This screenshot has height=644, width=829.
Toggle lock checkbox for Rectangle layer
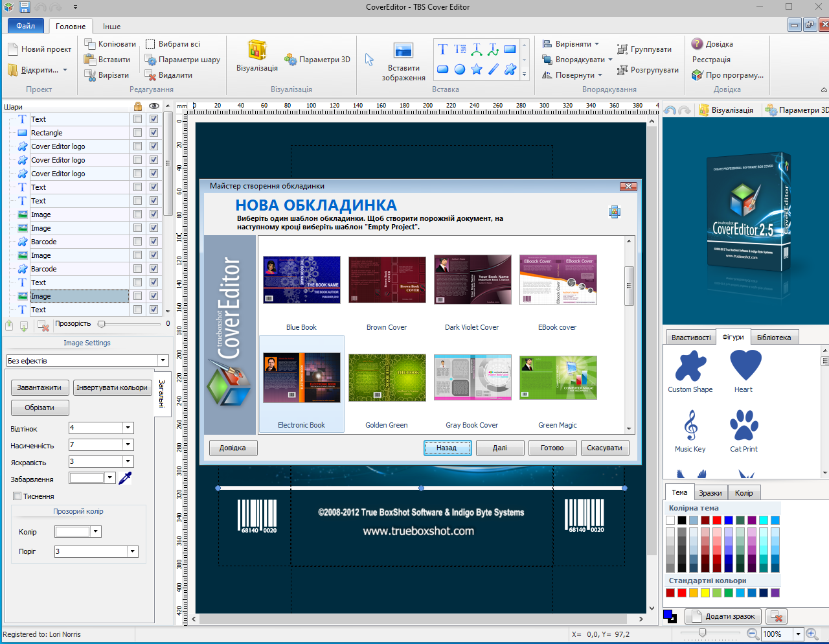click(x=137, y=133)
